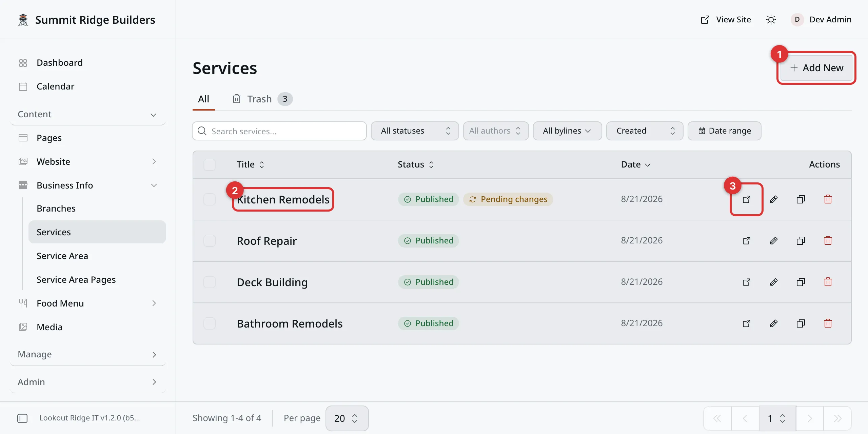Delete Roof Repair with trash icon
This screenshot has height=434, width=868.
click(828, 241)
